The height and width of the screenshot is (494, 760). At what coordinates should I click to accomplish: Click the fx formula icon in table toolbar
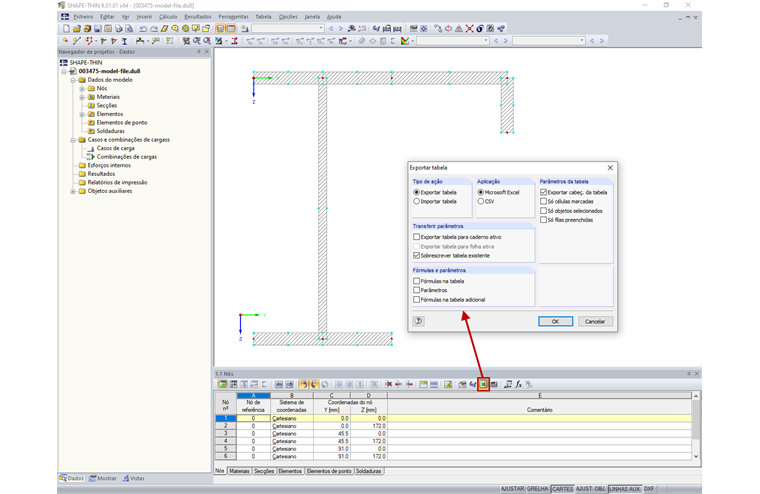[x=518, y=384]
